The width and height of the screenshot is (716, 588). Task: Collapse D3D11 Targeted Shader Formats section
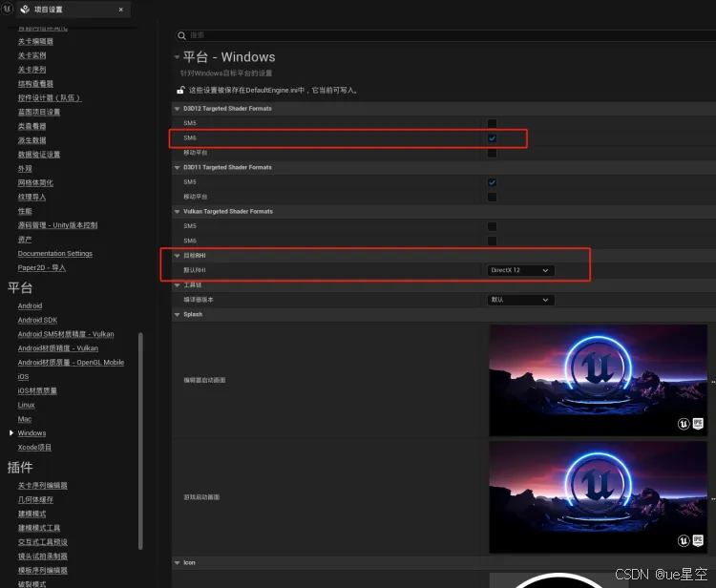[178, 168]
